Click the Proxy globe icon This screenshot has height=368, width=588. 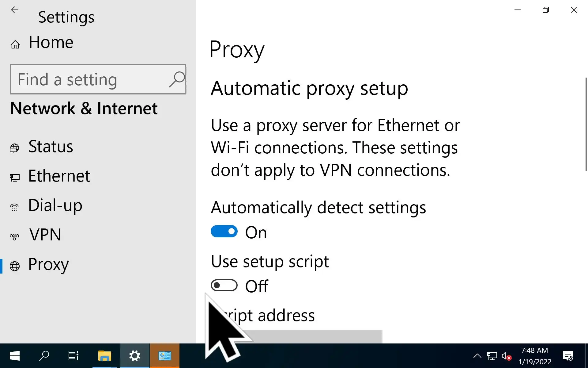[14, 266]
